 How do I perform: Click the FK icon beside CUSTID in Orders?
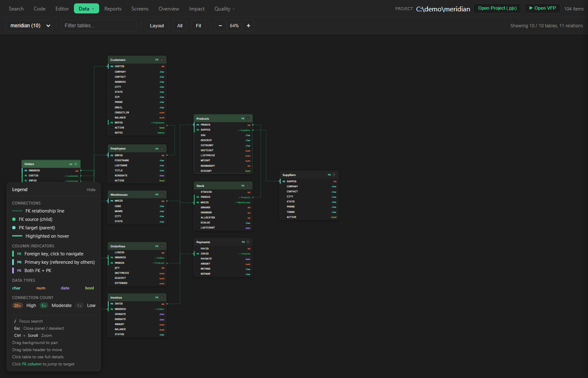point(26,176)
